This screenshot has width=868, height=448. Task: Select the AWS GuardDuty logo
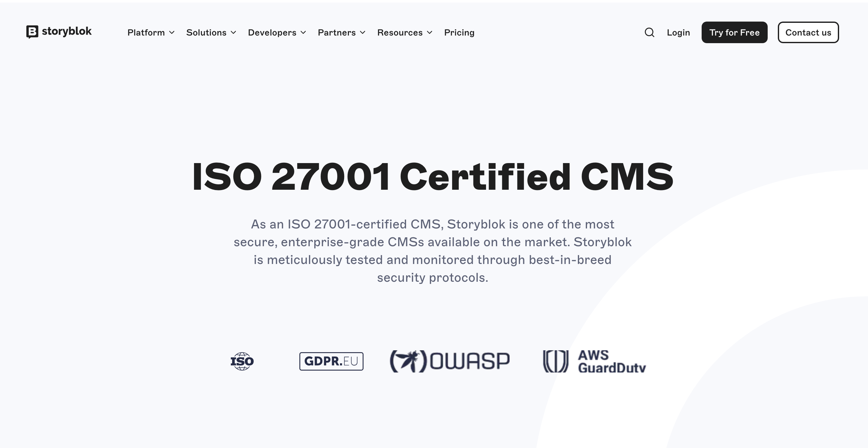[x=594, y=361]
